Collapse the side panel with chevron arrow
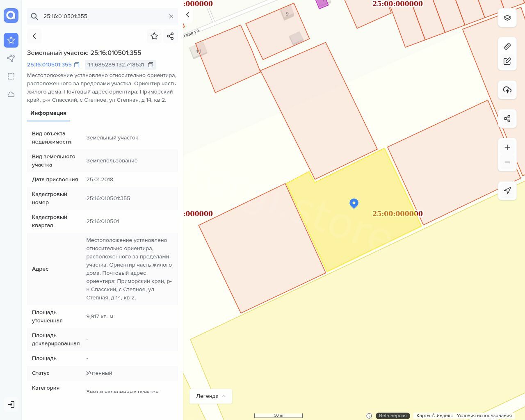The width and height of the screenshot is (525, 420). tap(188, 15)
